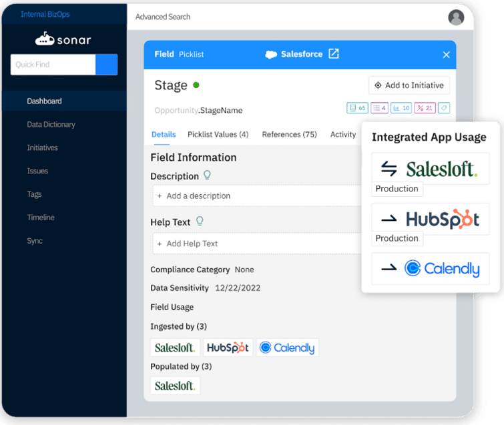
Task: Click the teal tag badge icon
Action: tap(444, 108)
